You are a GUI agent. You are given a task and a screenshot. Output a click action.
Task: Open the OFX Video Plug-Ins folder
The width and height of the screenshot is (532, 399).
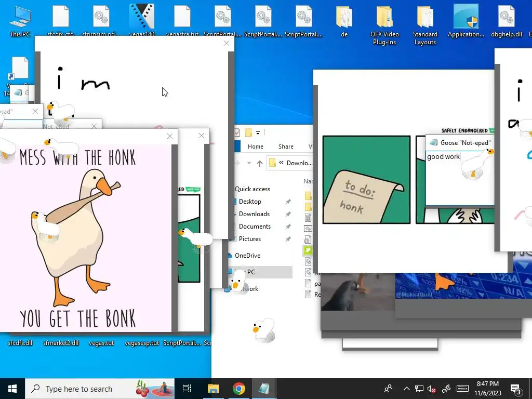(384, 25)
